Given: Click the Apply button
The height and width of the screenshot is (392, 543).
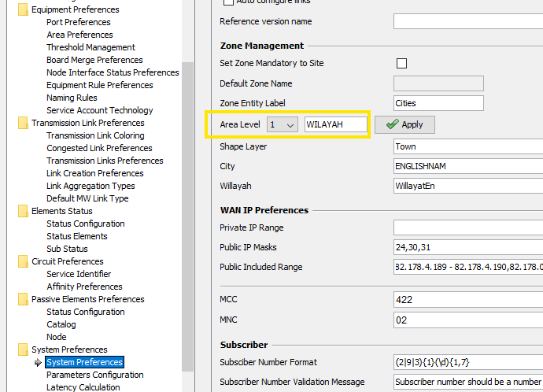Looking at the screenshot, I should [x=404, y=124].
